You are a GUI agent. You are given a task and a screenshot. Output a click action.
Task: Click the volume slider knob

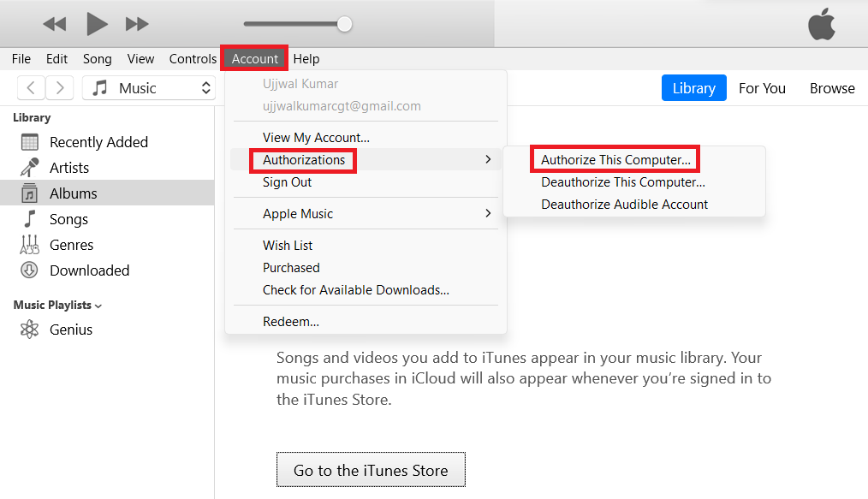coord(344,24)
